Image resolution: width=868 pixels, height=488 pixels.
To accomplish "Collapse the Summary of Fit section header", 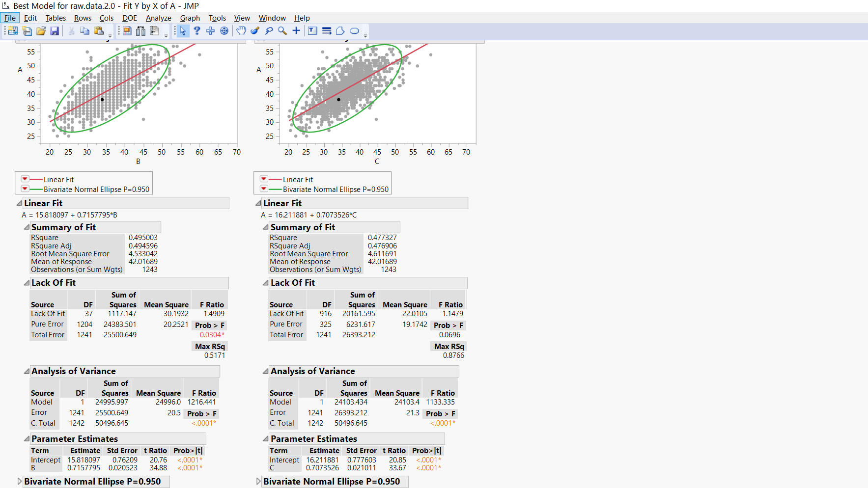I will [x=27, y=227].
